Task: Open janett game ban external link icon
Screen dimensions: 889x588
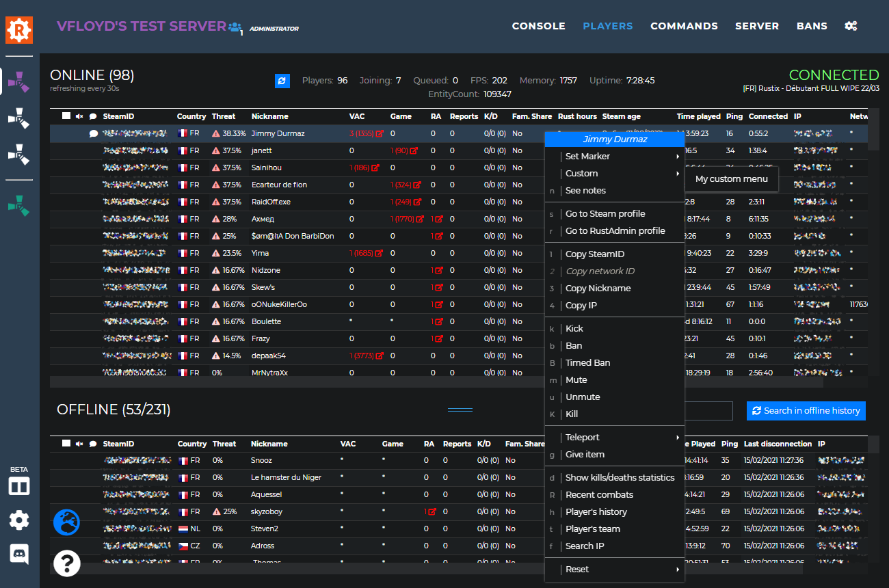Action: click(x=414, y=151)
